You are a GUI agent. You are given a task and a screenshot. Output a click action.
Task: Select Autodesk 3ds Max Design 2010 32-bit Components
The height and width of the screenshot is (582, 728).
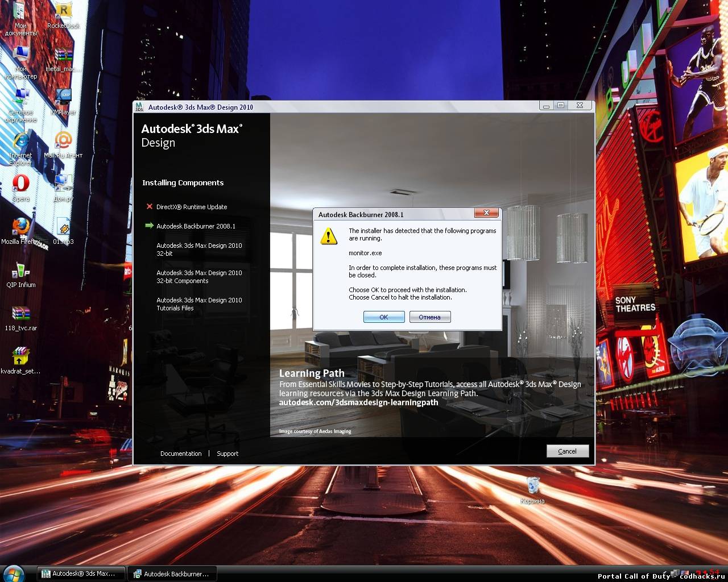[x=199, y=277]
